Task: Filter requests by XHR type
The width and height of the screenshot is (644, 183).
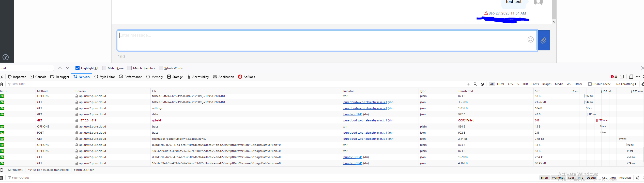Action: 525,84
